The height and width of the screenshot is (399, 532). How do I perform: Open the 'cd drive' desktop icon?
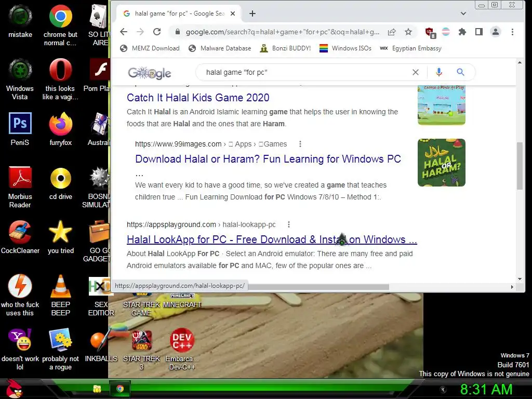(x=60, y=182)
